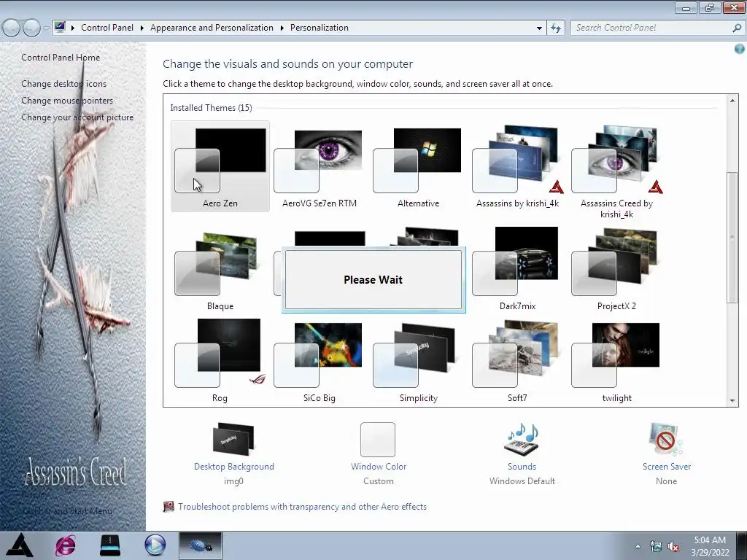Open the Screen Saver icon
This screenshot has width=747, height=560.
[x=665, y=439]
